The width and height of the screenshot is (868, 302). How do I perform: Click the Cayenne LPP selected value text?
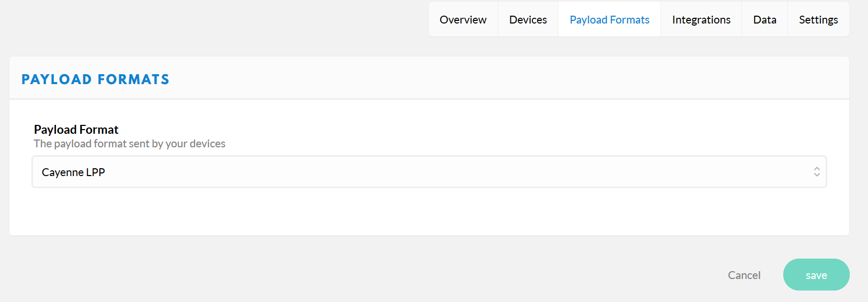pyautogui.click(x=73, y=172)
